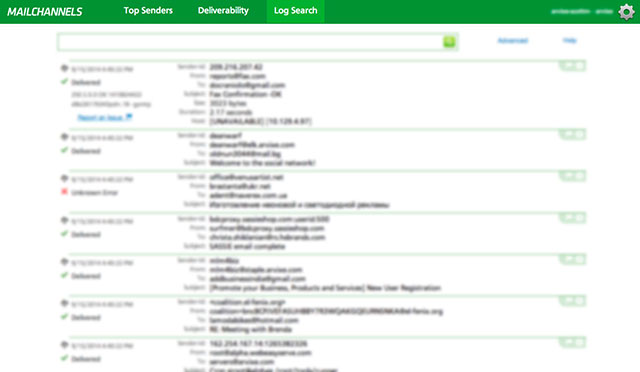Viewport: 640px width, 372px height.
Task: Focus the log search text field
Action: (x=250, y=42)
